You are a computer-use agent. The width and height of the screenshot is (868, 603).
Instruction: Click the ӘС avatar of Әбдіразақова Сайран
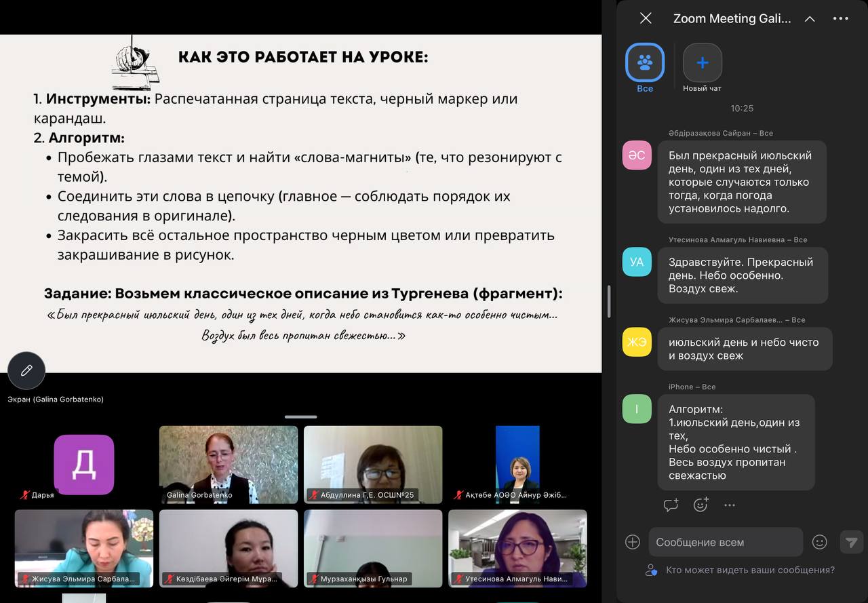pyautogui.click(x=637, y=155)
